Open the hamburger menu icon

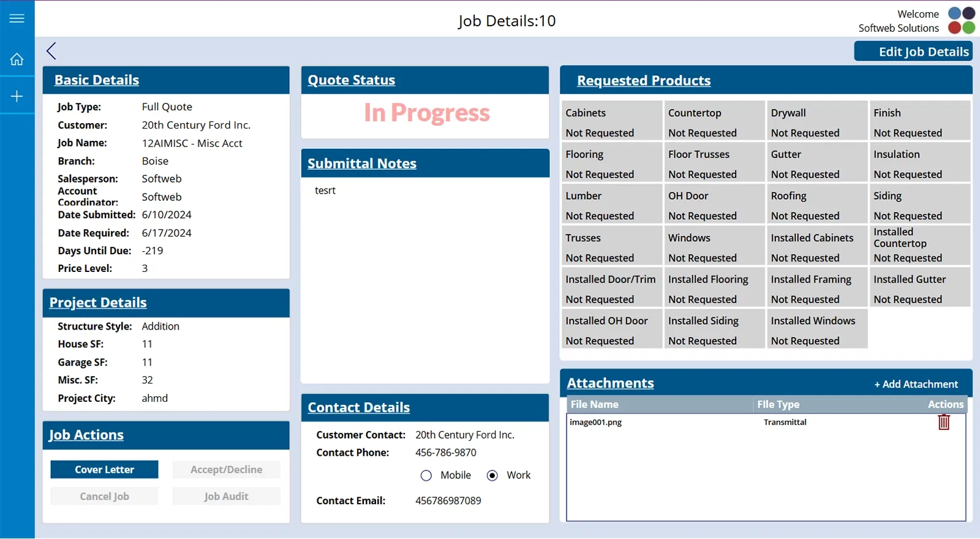(x=17, y=18)
